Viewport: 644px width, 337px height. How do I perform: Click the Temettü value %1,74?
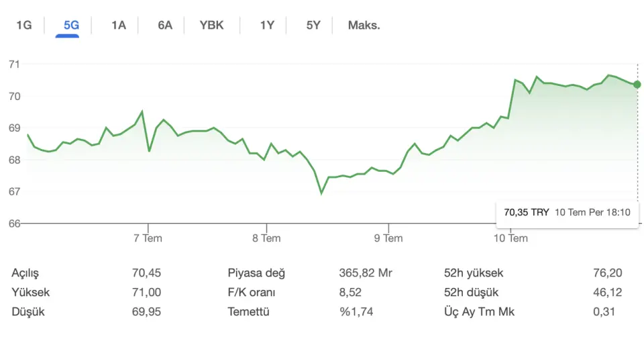click(x=356, y=311)
